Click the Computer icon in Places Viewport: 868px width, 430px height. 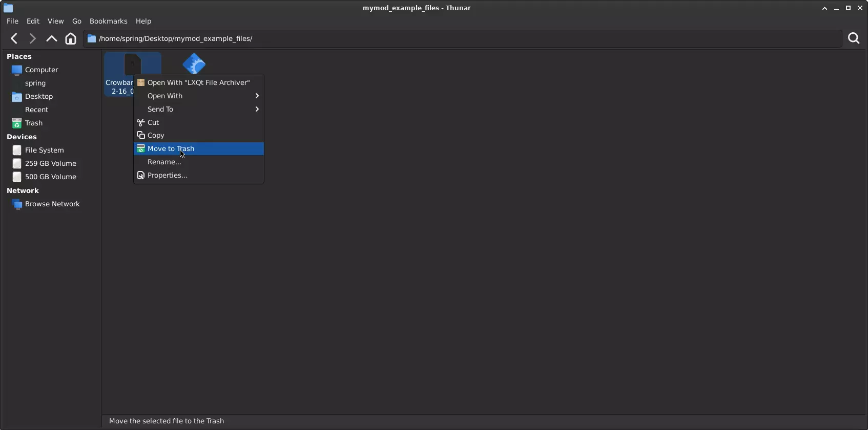pos(17,70)
